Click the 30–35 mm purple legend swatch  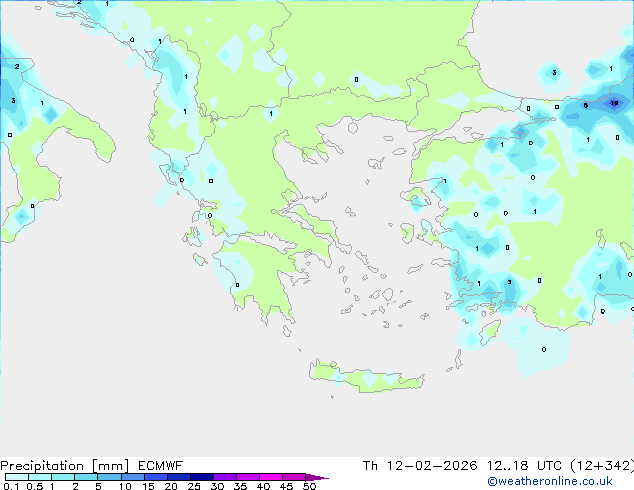coord(225,477)
